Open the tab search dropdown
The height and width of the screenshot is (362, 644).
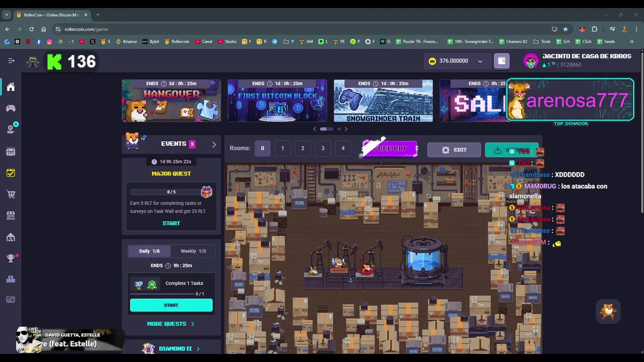[7, 15]
